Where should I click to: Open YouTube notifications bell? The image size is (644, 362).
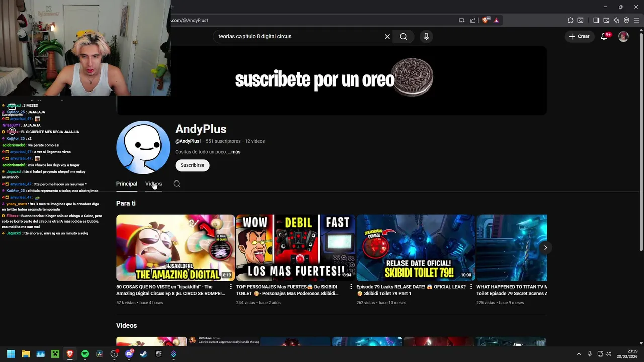pos(605,36)
